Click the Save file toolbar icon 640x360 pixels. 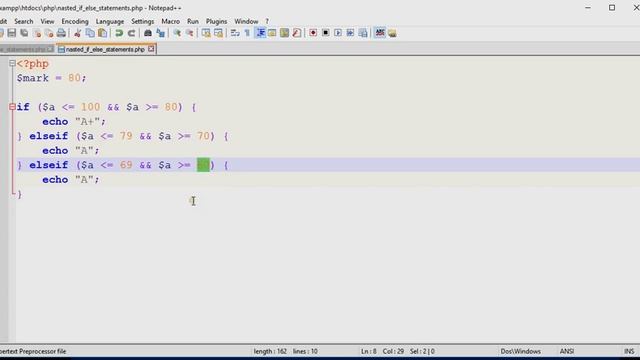(x=12, y=33)
